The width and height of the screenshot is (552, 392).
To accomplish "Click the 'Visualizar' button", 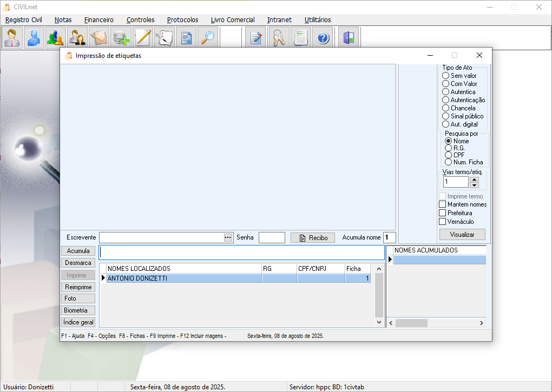I will pyautogui.click(x=462, y=235).
